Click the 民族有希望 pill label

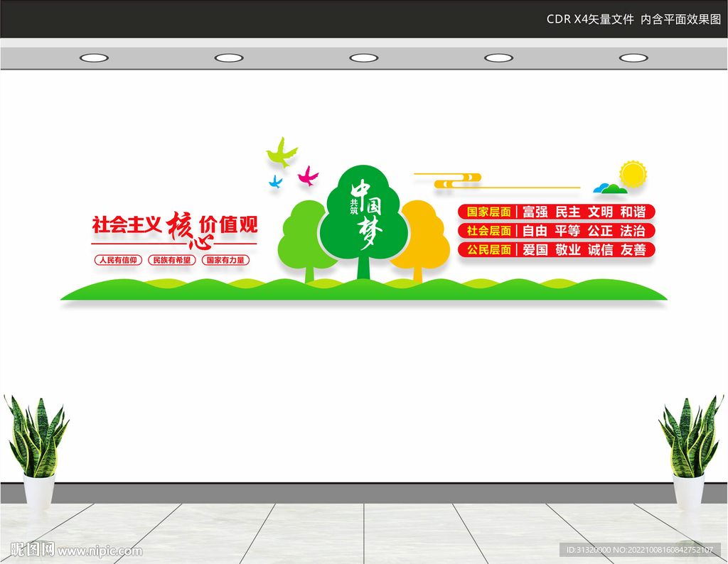pyautogui.click(x=172, y=260)
